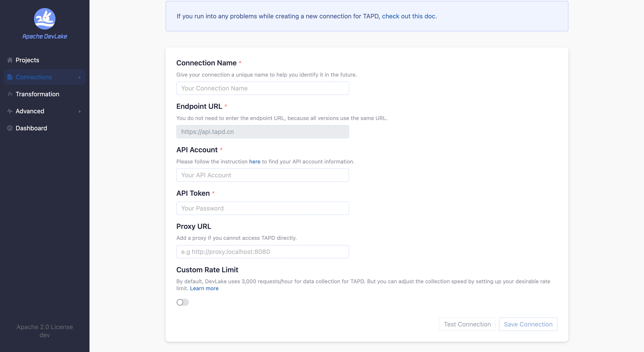644x352 pixels.
Task: Click into the Your API Account field
Action: click(262, 175)
